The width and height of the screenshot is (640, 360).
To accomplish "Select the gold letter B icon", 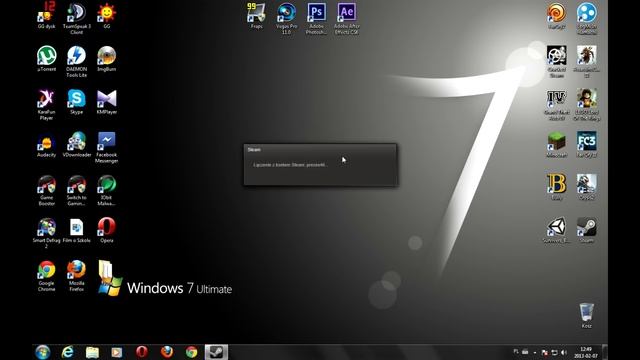I will click(x=557, y=187).
